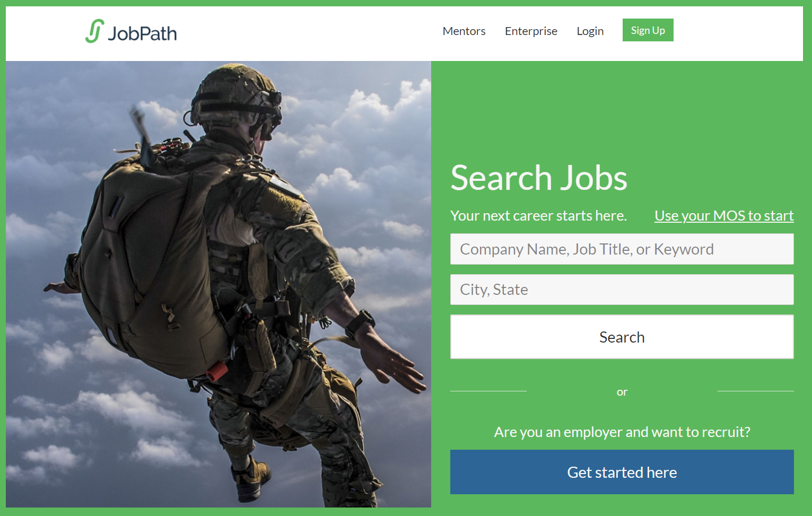
Task: Click into the City, State field
Action: pyautogui.click(x=622, y=290)
